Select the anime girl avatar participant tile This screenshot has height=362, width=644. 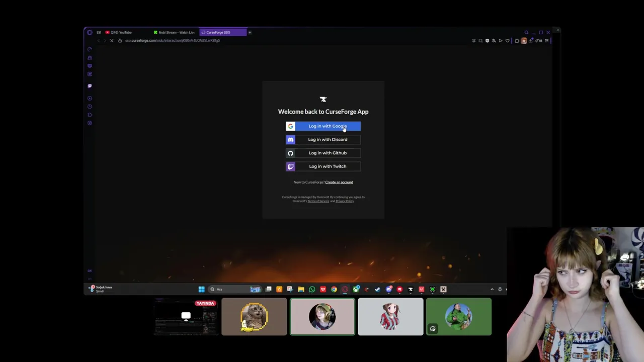(x=390, y=317)
